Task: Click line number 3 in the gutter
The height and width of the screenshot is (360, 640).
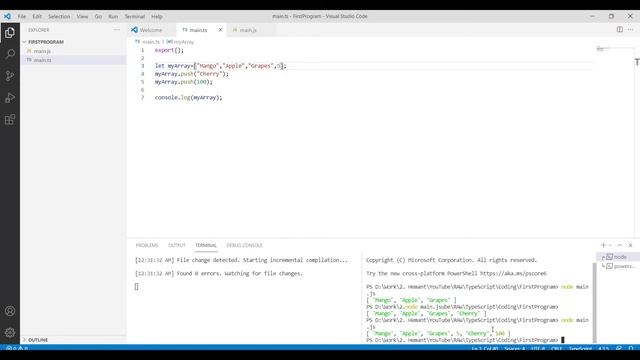Action: pos(142,66)
